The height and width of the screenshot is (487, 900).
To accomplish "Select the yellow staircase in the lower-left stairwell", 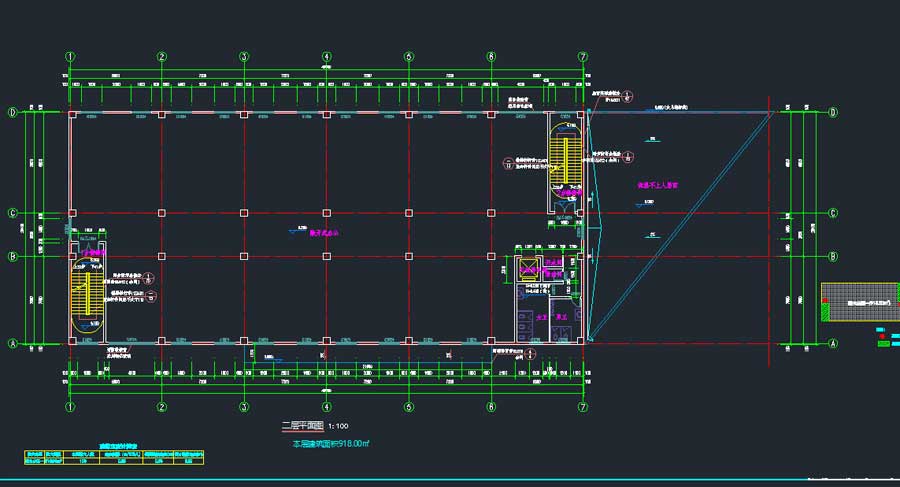I will click(x=88, y=296).
